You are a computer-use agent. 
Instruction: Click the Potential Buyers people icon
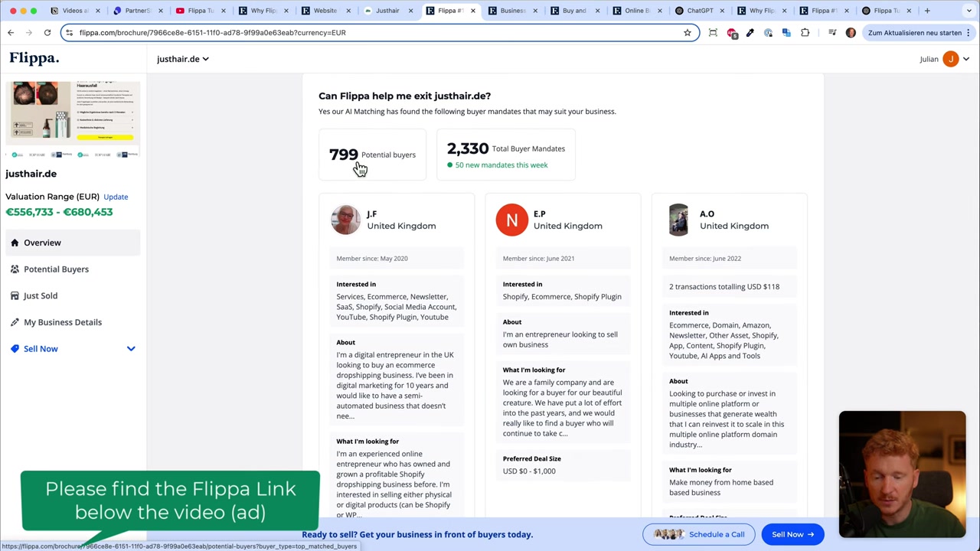coord(15,269)
